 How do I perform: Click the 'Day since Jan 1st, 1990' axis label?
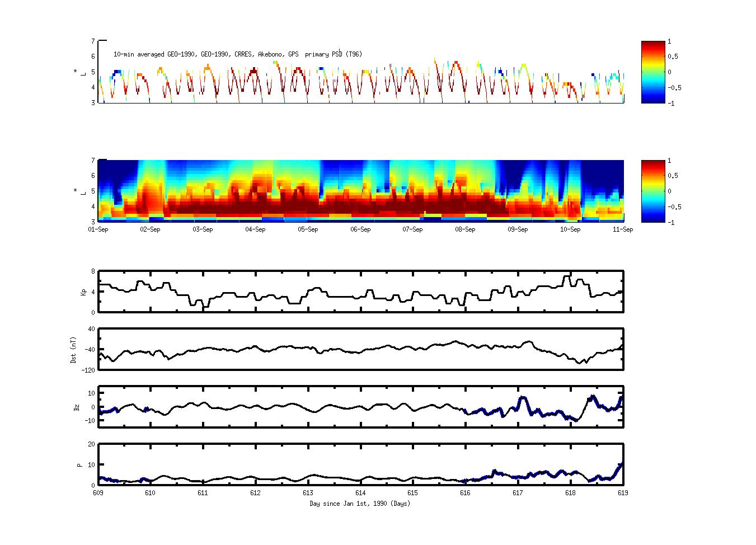[360, 504]
